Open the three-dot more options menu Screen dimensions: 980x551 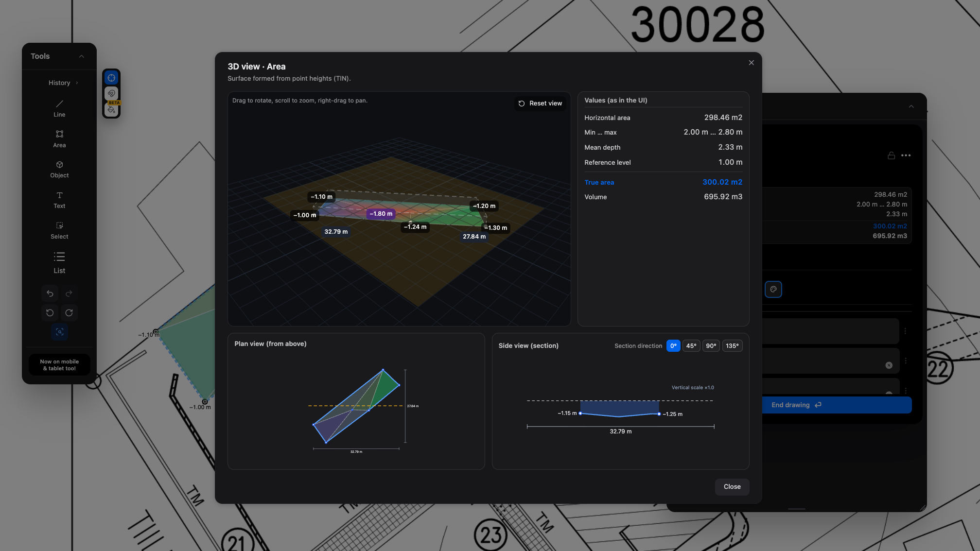(x=906, y=155)
